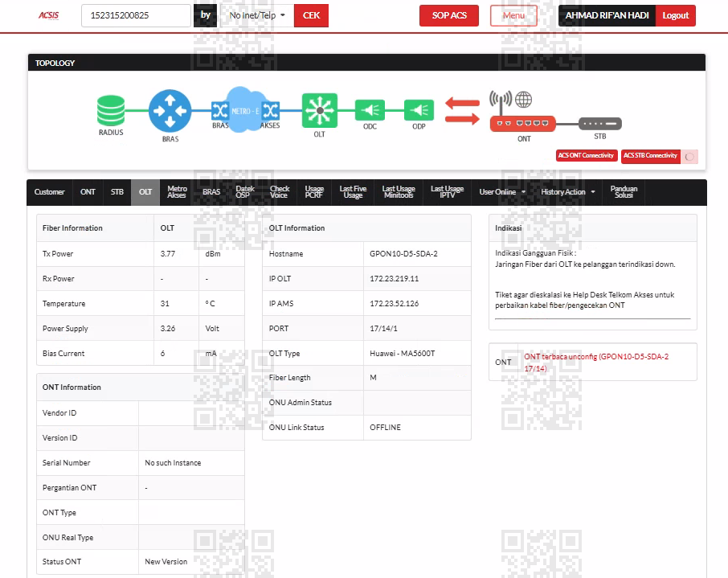728x578 pixels.
Task: Click IP OLT value 172.23.219.11
Action: (395, 279)
